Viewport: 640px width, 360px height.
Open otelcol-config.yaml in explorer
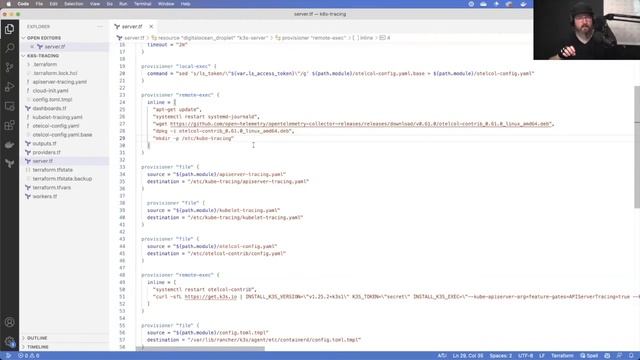point(56,126)
